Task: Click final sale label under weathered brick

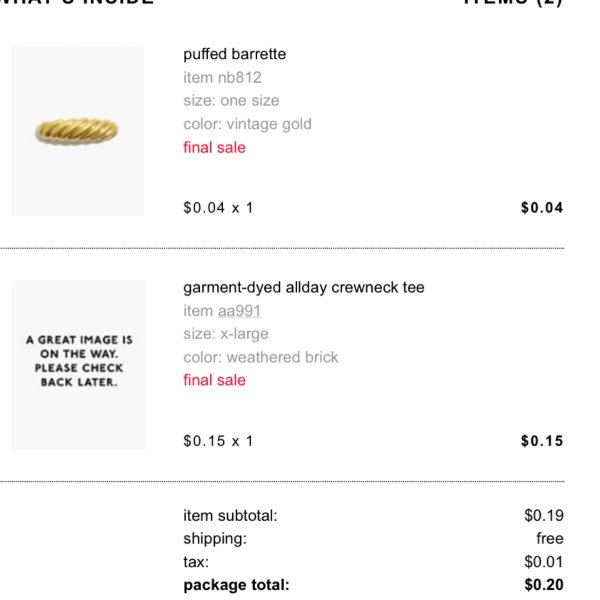Action: (214, 380)
